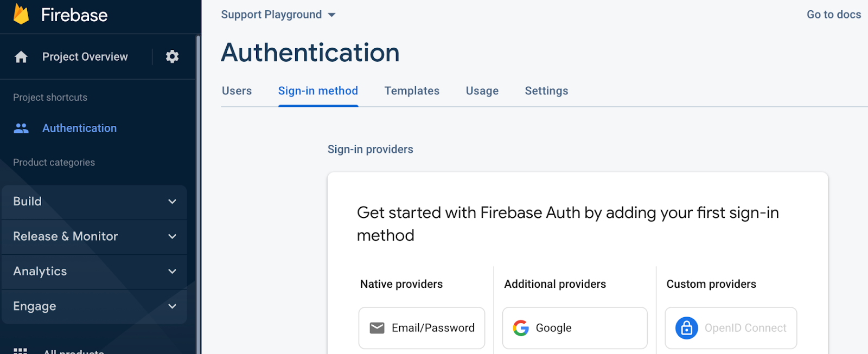Click the Project Overview home icon
This screenshot has width=868, height=354.
(x=21, y=57)
